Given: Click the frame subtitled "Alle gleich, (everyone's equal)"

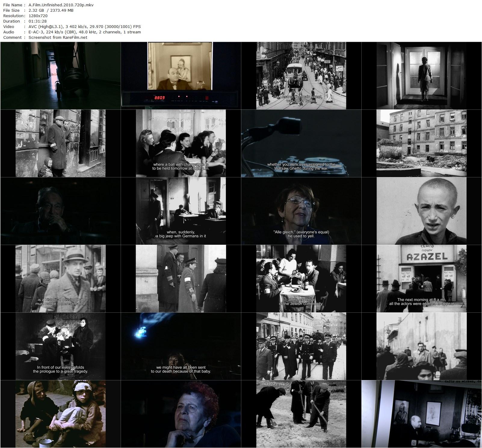Looking at the screenshot, I should tap(301, 211).
